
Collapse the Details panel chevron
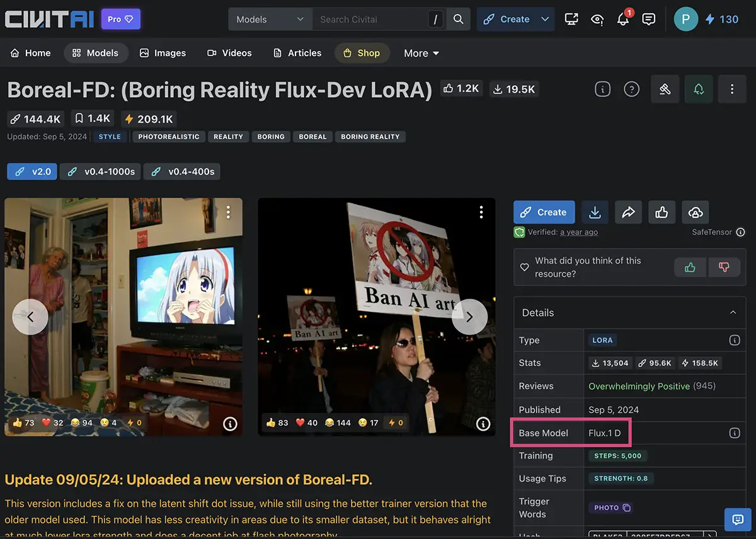click(733, 313)
